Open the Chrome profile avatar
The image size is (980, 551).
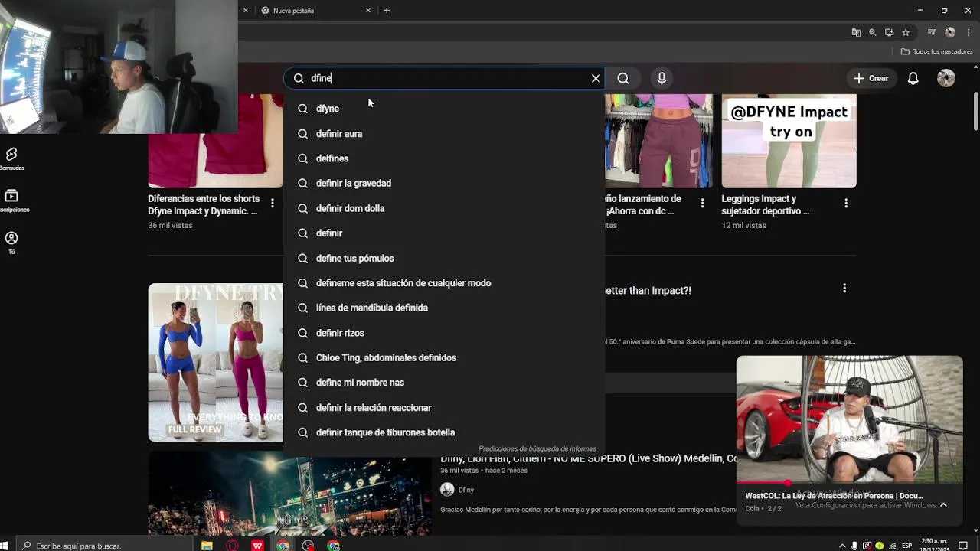click(x=950, y=32)
